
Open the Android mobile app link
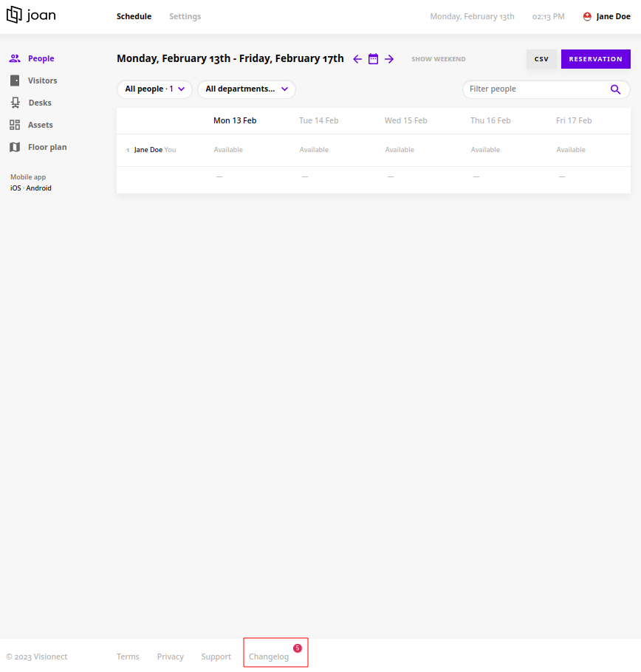click(x=38, y=188)
